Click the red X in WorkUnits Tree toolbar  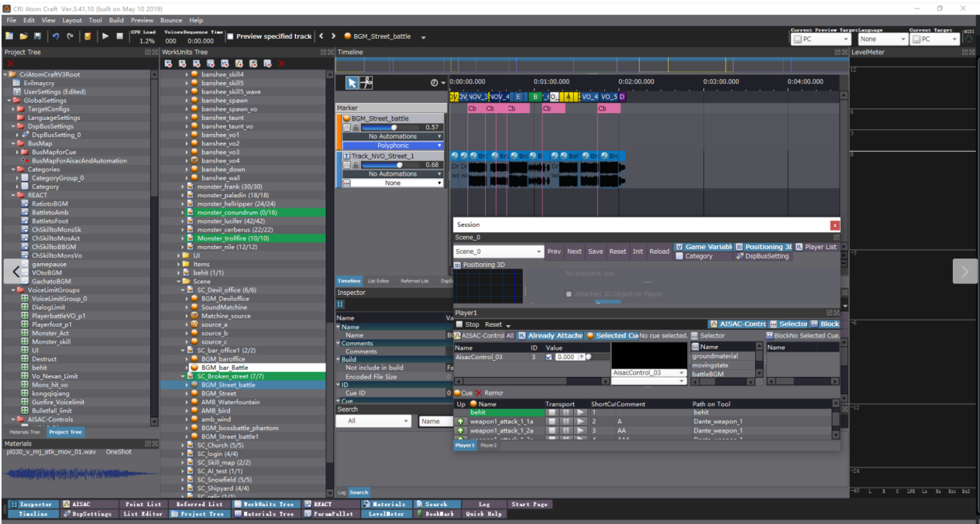tap(281, 63)
